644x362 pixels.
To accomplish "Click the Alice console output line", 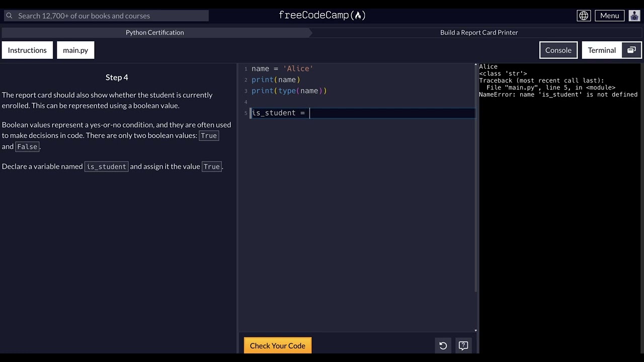I will [x=488, y=66].
